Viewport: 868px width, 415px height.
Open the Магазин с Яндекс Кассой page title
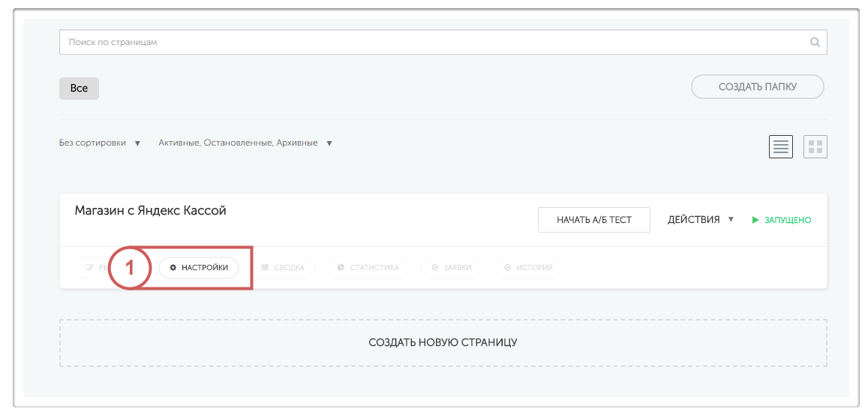[150, 211]
